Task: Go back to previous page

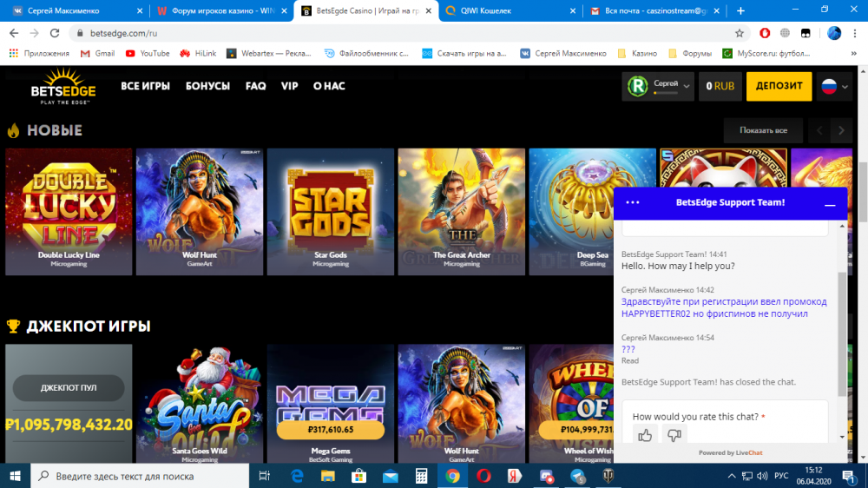Action: [14, 33]
